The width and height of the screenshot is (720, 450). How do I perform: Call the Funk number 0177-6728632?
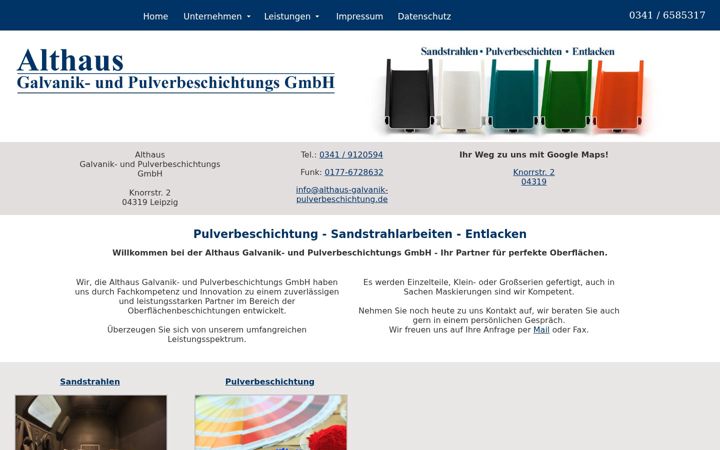354,172
